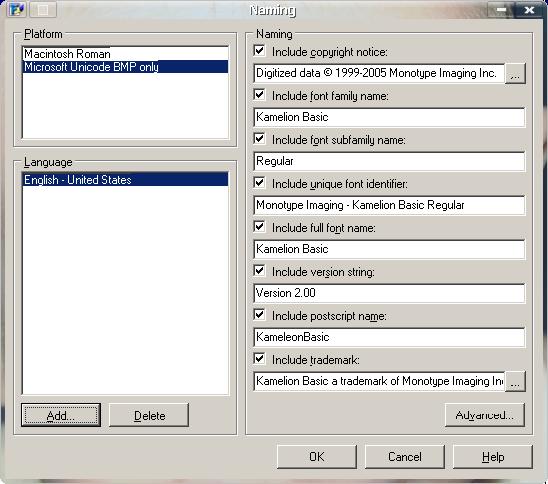Confirm with the OK button
The height and width of the screenshot is (484, 548).
tap(317, 457)
